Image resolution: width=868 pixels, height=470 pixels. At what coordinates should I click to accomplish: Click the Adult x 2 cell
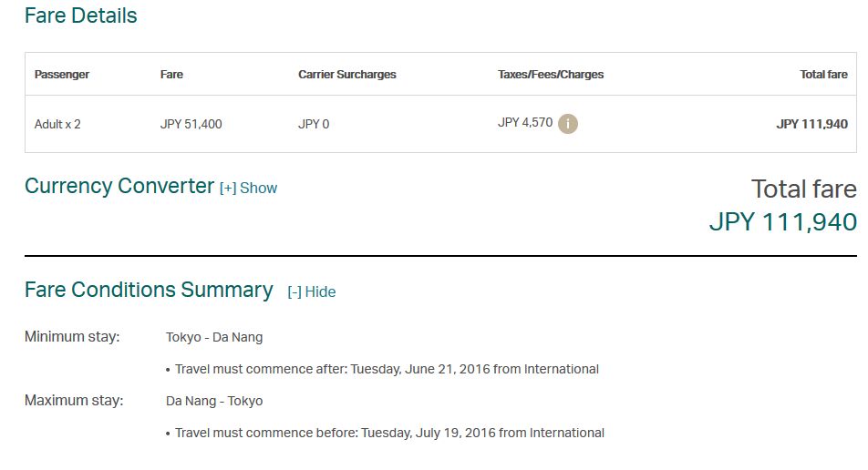(x=57, y=125)
